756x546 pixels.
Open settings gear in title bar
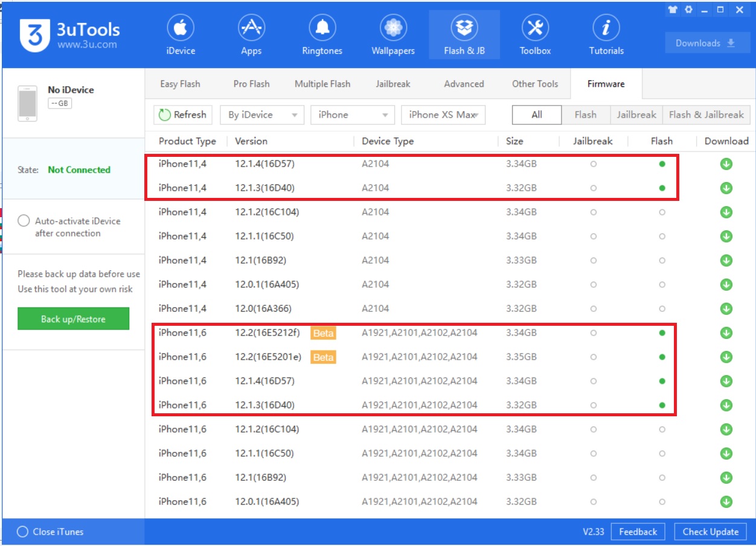point(688,10)
